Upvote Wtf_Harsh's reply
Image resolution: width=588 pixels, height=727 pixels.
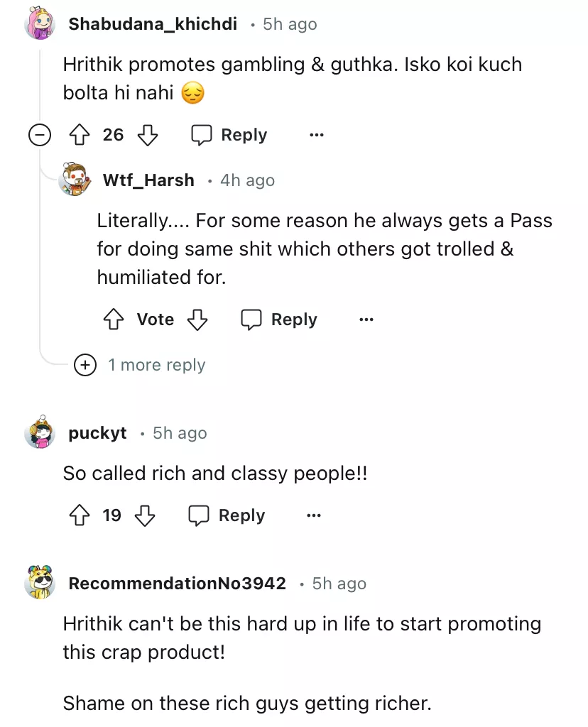[114, 319]
